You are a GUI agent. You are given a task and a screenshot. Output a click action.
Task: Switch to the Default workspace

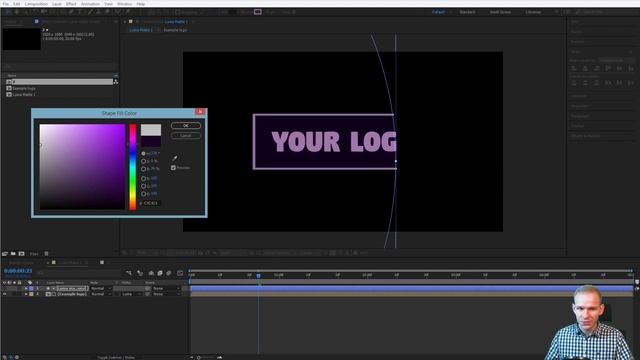tap(438, 12)
